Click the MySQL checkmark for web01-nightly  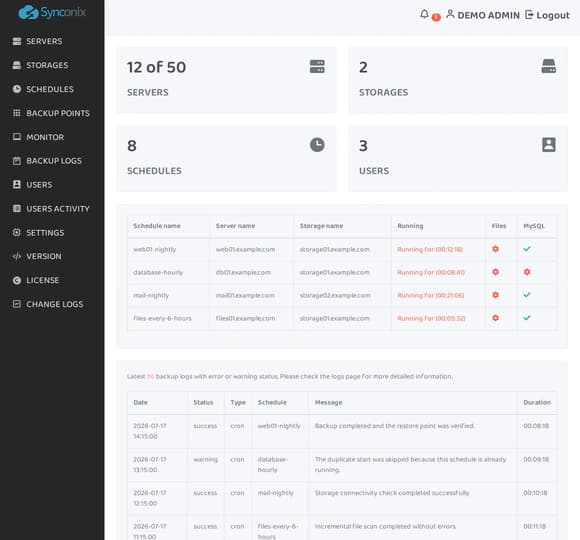(527, 249)
